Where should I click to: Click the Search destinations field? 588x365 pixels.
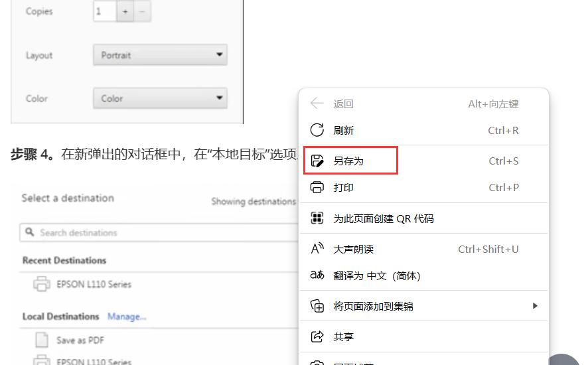pyautogui.click(x=159, y=232)
